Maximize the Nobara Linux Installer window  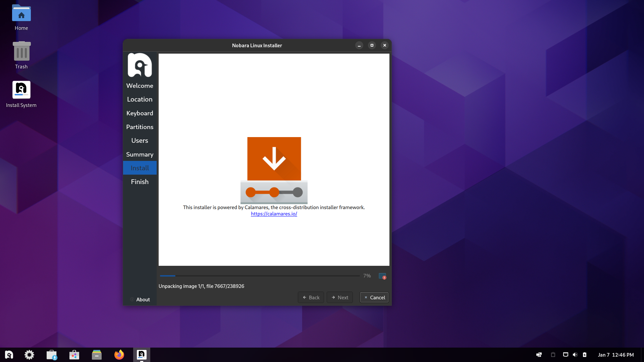372,45
